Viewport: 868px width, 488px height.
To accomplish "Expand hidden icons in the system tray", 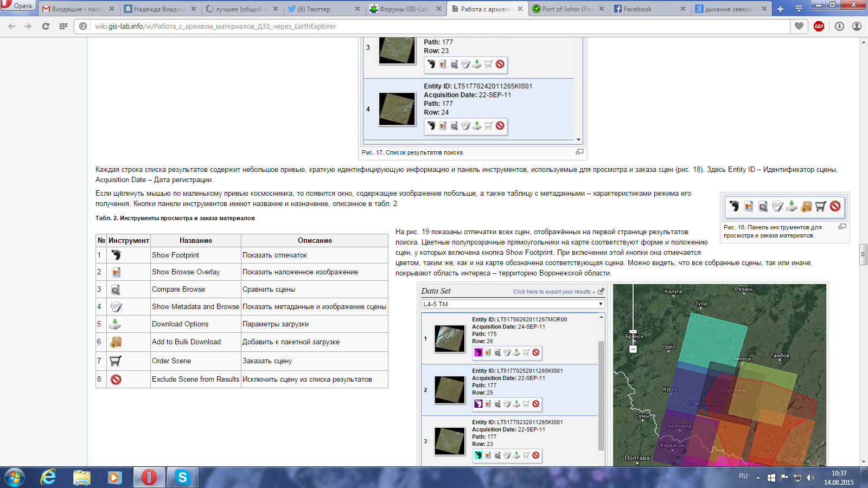I will 758,478.
